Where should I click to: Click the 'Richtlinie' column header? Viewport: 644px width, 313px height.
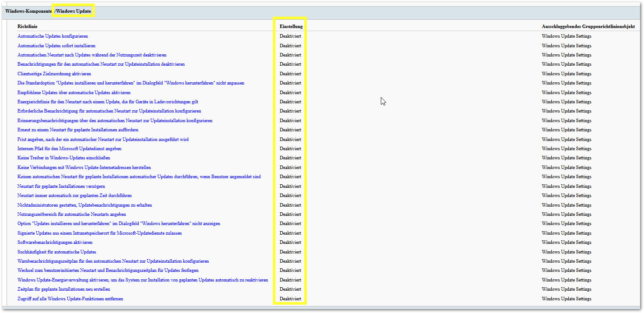[28, 27]
